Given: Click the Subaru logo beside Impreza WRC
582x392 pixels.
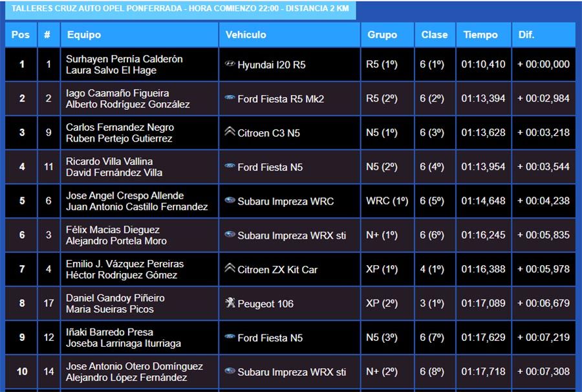Looking at the screenshot, I should coord(230,201).
